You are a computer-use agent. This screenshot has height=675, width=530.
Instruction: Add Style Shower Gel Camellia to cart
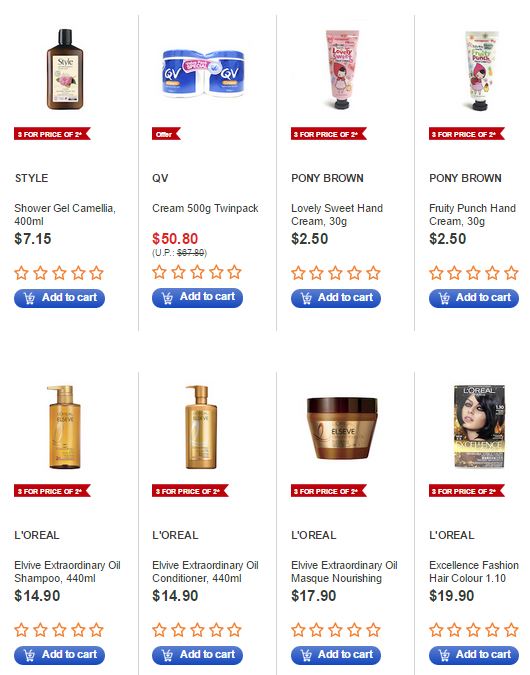[x=59, y=298]
